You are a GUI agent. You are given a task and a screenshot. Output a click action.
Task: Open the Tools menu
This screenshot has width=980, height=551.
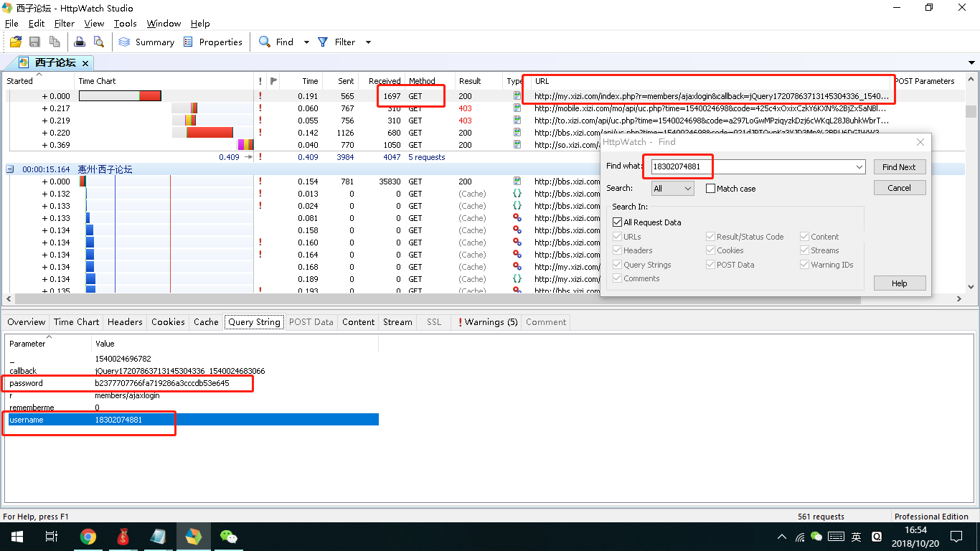coord(125,24)
